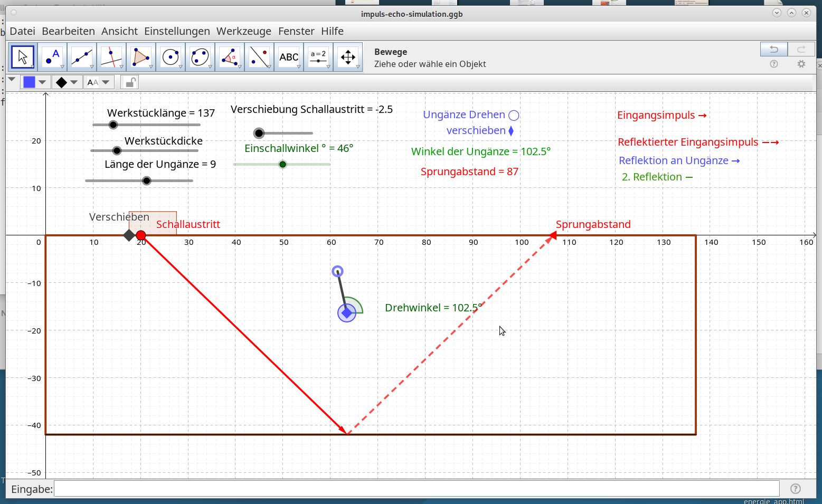Open the Bearbeiten menu
The height and width of the screenshot is (504, 822).
[69, 31]
